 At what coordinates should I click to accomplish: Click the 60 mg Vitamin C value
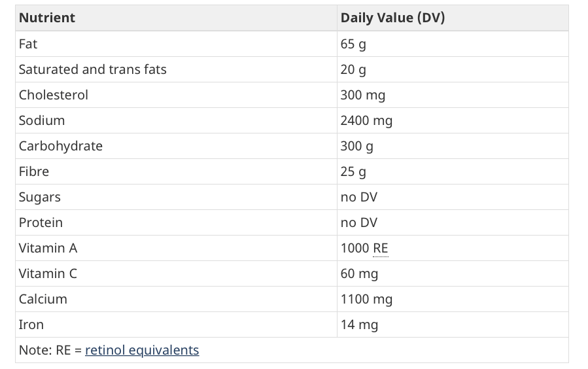(359, 273)
